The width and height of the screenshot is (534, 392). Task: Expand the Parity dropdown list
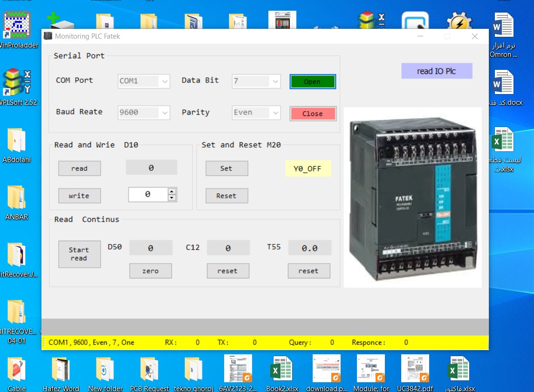pos(275,113)
